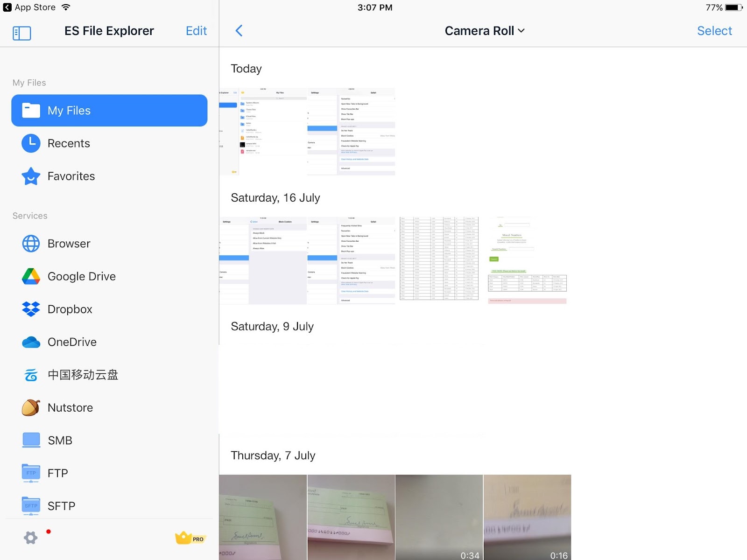The width and height of the screenshot is (747, 560).
Task: Click the Favorites star icon
Action: pyautogui.click(x=31, y=176)
